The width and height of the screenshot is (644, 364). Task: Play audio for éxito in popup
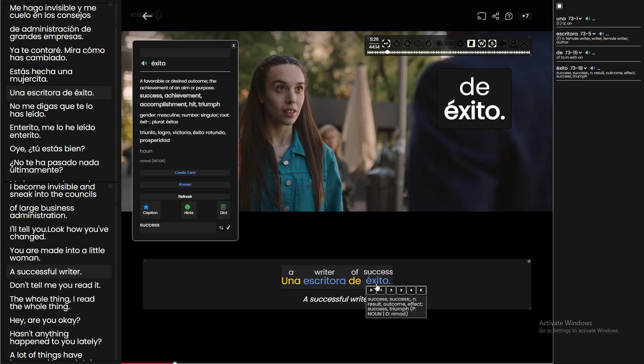click(x=144, y=63)
